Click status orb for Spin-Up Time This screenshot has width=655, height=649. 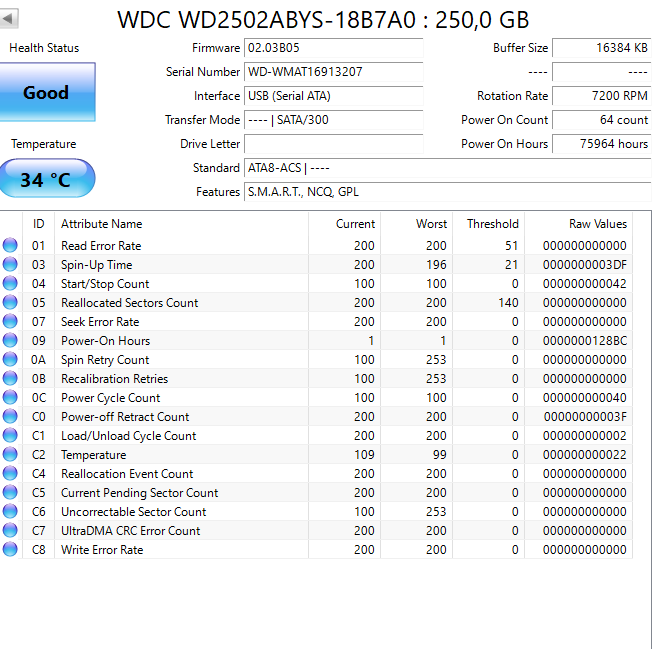point(10,264)
